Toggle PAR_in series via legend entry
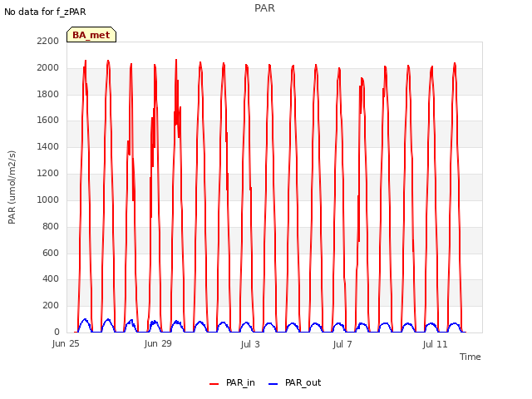The width and height of the screenshot is (532, 399). [232, 382]
